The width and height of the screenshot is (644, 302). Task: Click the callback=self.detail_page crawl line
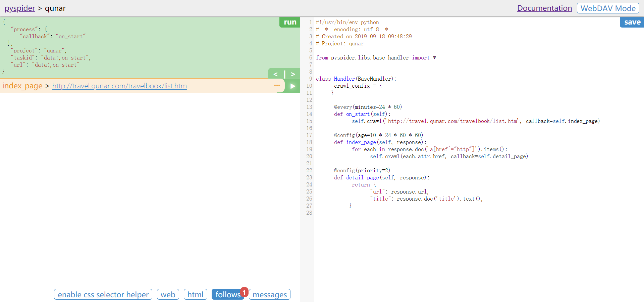(449, 156)
